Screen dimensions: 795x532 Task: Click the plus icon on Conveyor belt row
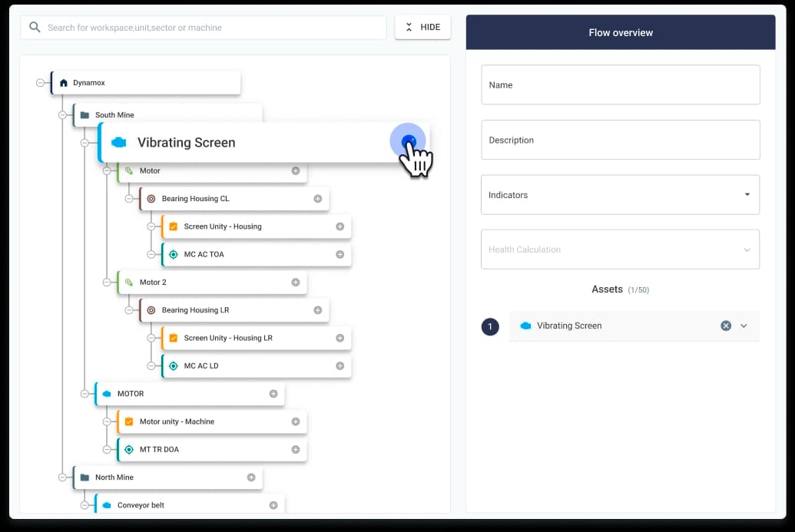273,505
